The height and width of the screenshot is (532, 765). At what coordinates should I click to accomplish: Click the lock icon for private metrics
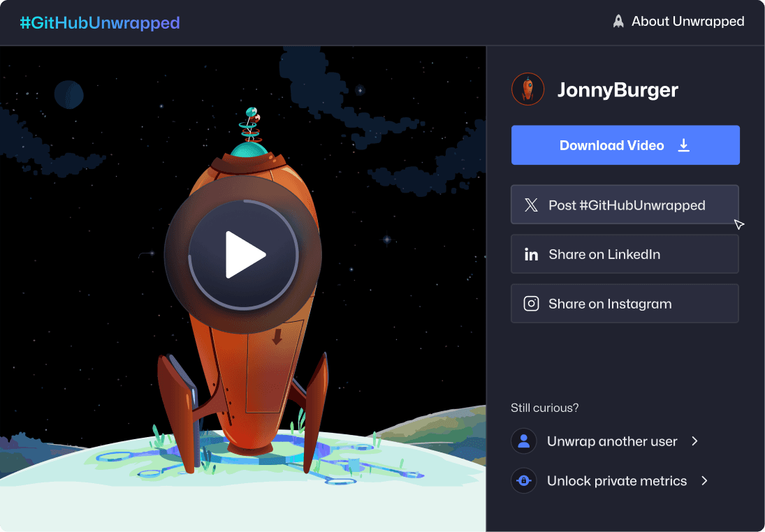pyautogui.click(x=524, y=481)
